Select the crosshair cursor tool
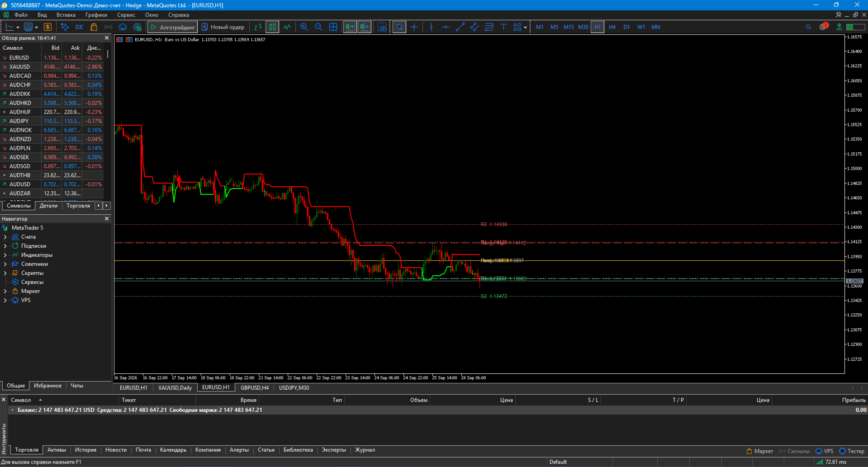The width and height of the screenshot is (868, 467). (414, 27)
